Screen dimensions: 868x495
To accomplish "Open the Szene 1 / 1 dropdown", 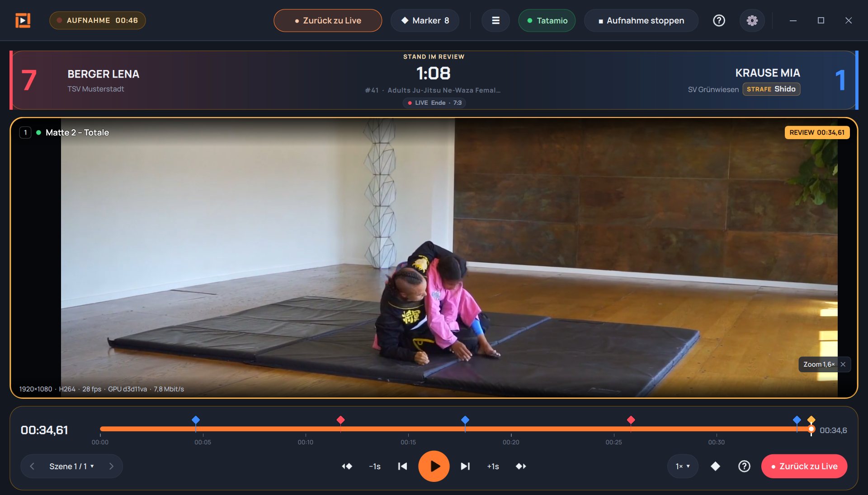I will (x=71, y=466).
